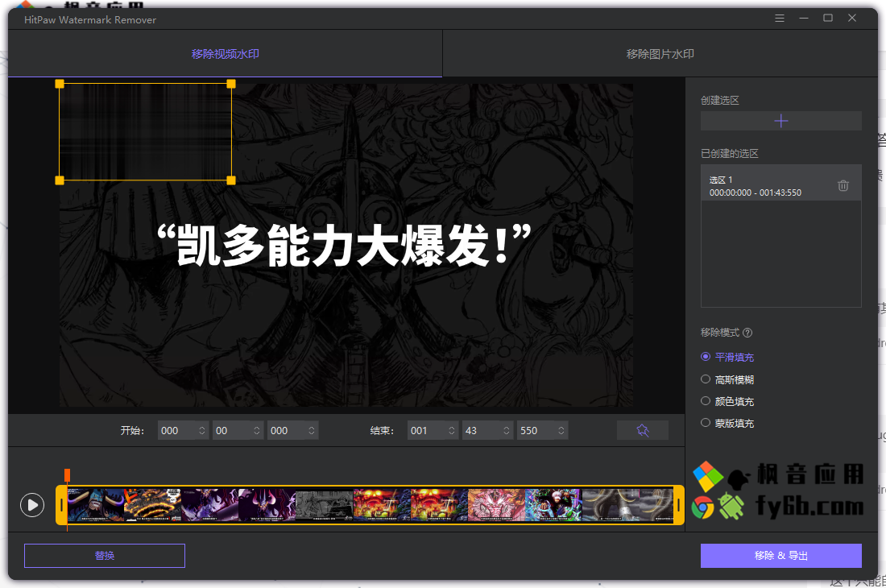Image resolution: width=886 pixels, height=588 pixels.
Task: Click bottom-right handle of watermark selection box
Action: click(x=231, y=180)
